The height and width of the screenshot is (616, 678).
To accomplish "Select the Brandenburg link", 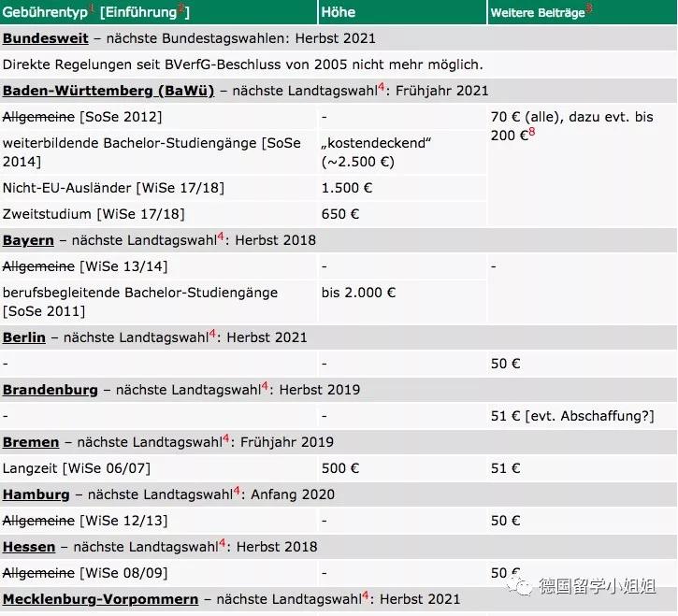I will coord(50,390).
